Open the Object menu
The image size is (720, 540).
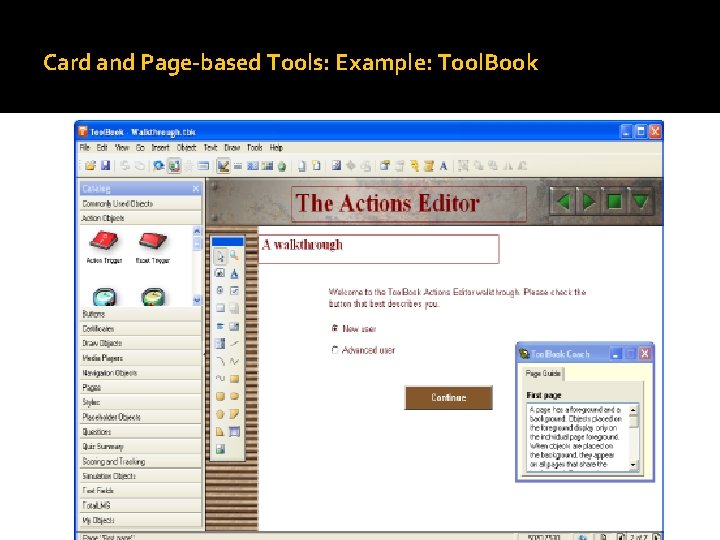(186, 147)
